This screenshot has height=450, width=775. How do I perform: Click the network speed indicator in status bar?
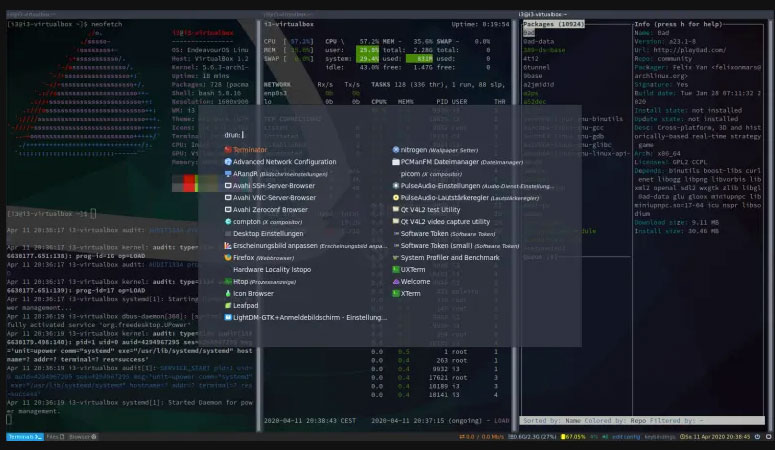[x=481, y=437]
